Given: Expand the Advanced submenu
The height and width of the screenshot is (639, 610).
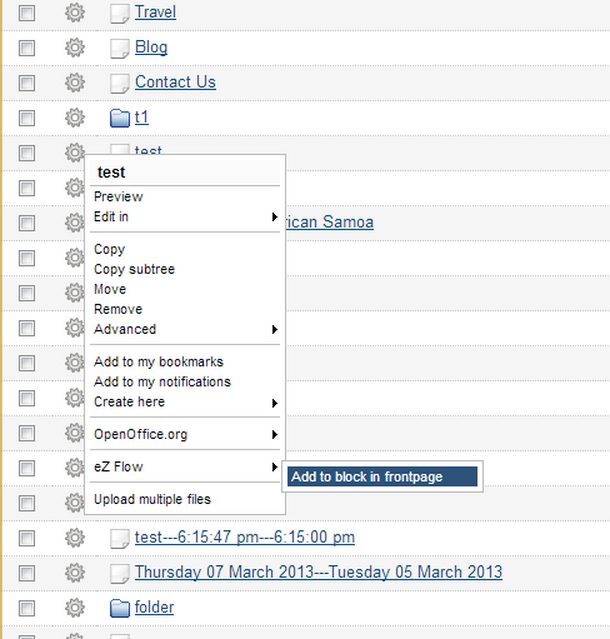Looking at the screenshot, I should (x=185, y=329).
